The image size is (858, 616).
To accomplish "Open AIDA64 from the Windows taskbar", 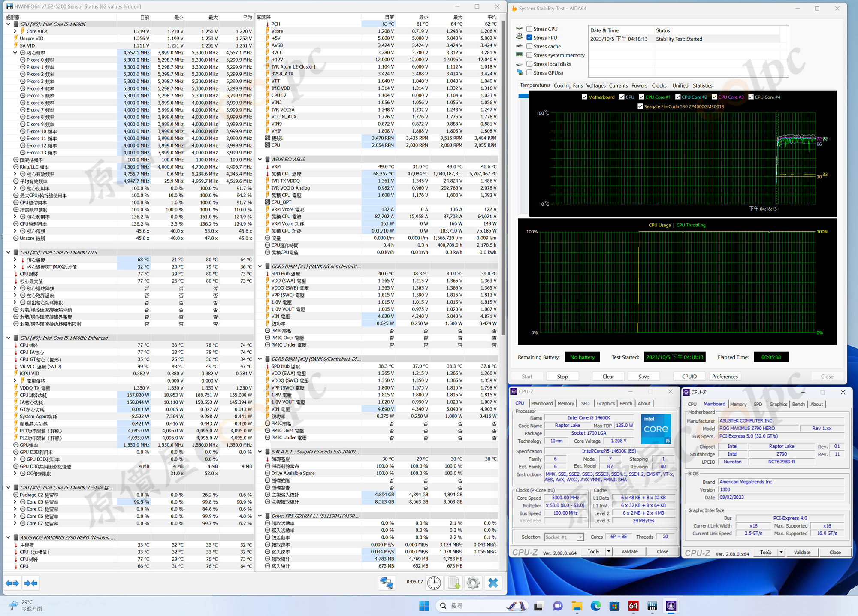I will click(633, 606).
